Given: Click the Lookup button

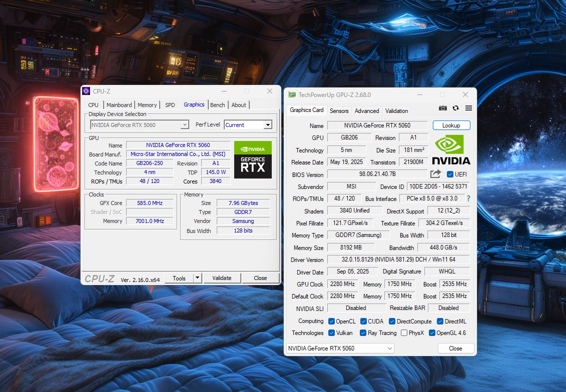Looking at the screenshot, I should point(451,125).
